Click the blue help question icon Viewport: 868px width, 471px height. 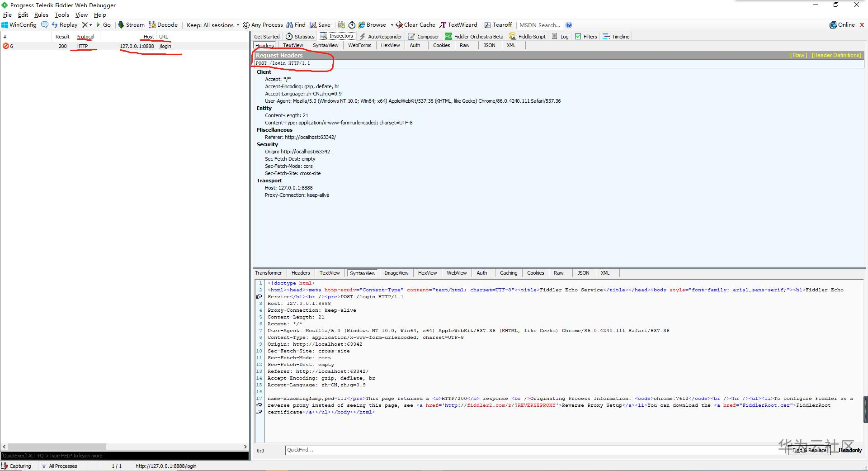click(x=569, y=25)
